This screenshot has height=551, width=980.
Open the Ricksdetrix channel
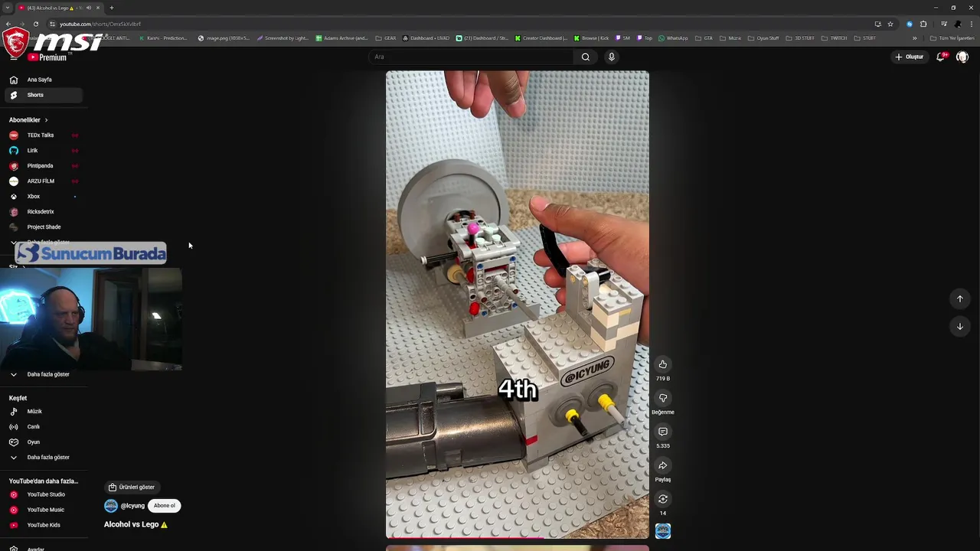point(42,212)
